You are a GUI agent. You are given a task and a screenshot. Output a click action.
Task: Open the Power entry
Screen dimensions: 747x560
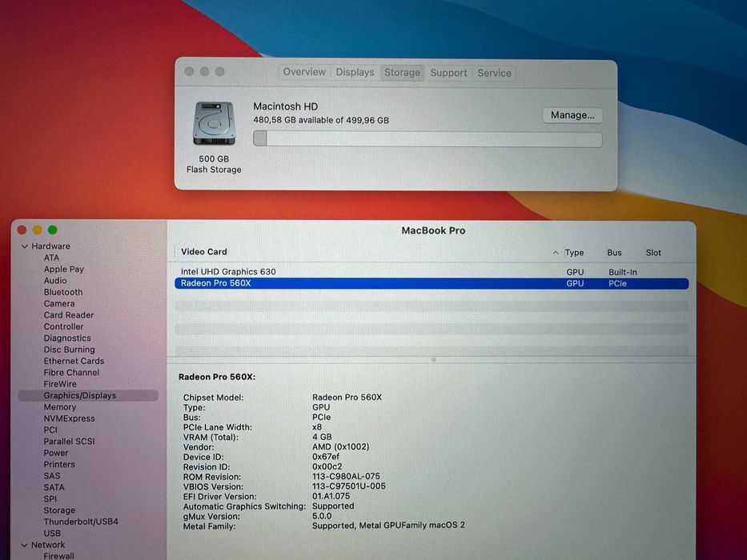click(x=56, y=453)
